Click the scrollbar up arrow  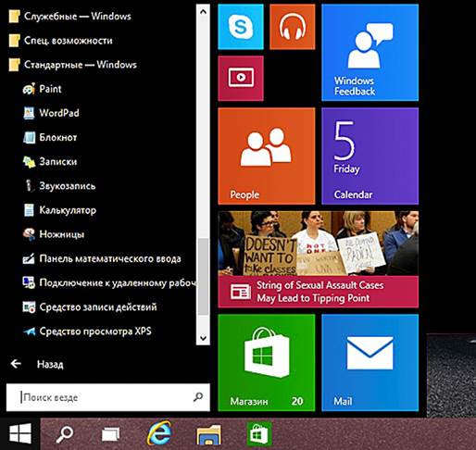pos(203,12)
